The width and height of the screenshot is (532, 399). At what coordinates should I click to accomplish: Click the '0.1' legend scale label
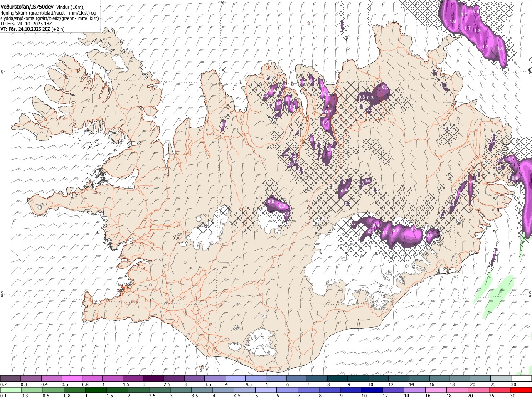pyautogui.click(x=4, y=396)
